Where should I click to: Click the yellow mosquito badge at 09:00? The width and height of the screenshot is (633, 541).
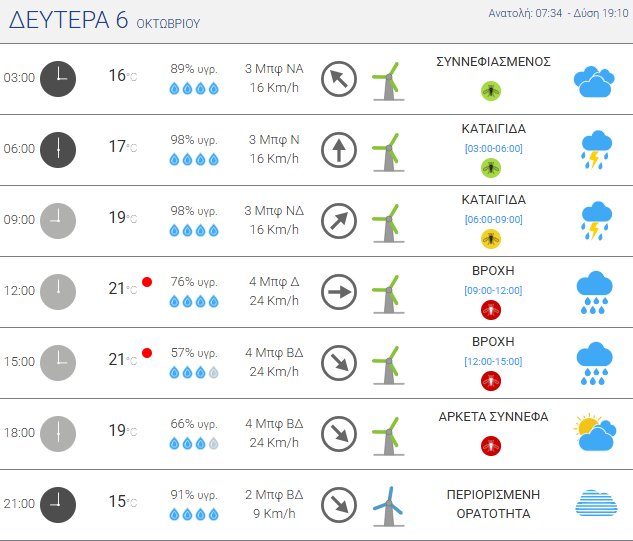point(491,238)
